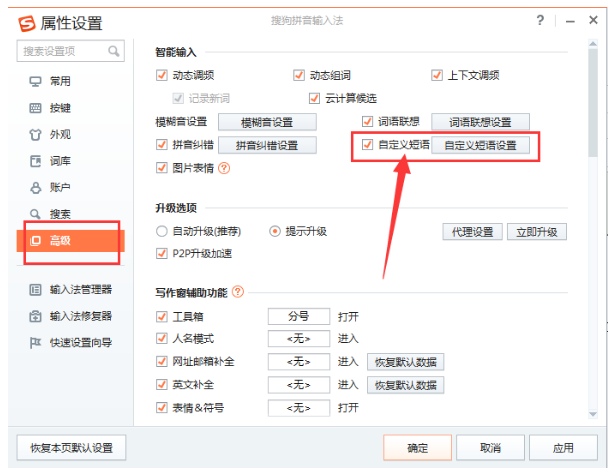Uncheck the 词语联想 option

pyautogui.click(x=367, y=121)
